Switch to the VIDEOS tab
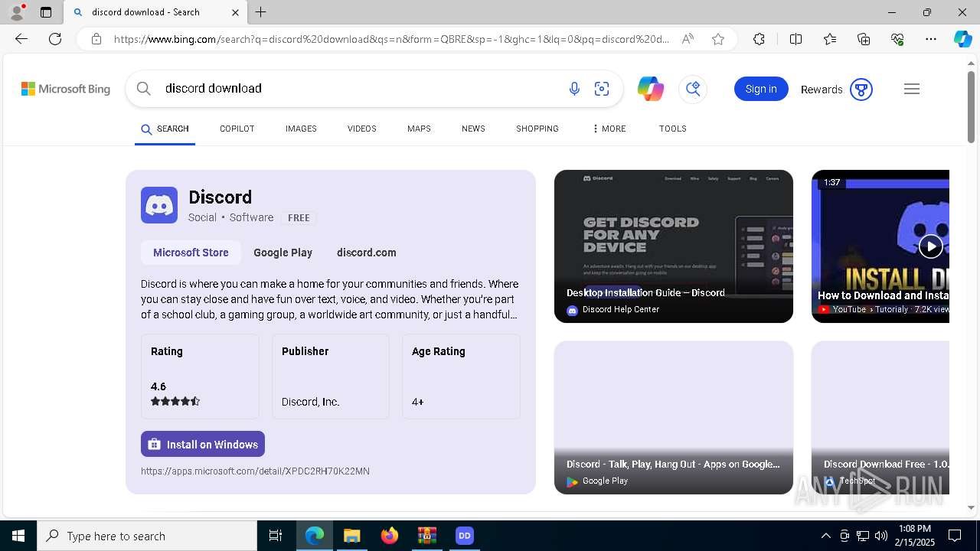This screenshot has height=551, width=980. (361, 129)
